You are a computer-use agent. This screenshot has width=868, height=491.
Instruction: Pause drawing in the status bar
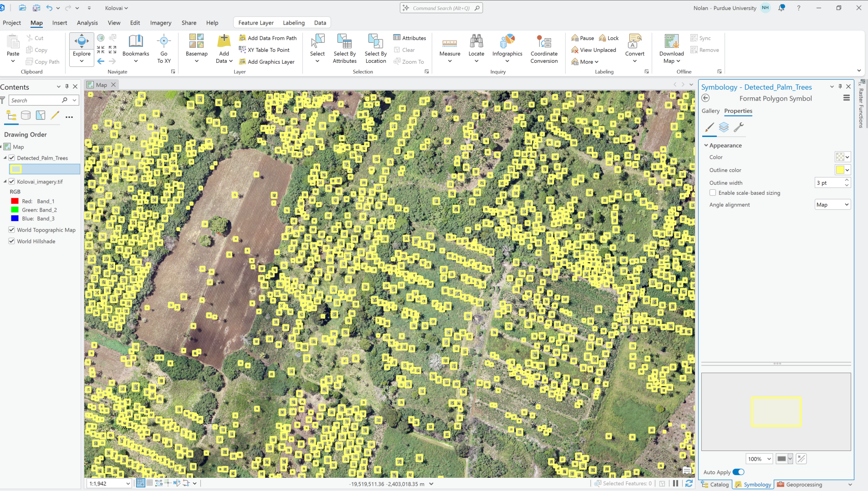click(676, 484)
